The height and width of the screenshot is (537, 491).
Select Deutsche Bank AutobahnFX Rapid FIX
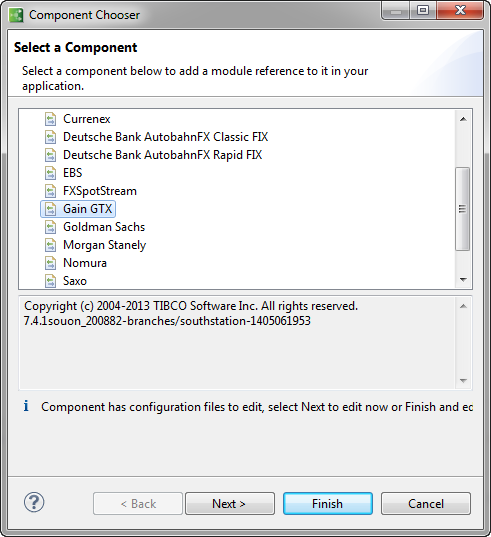click(162, 155)
